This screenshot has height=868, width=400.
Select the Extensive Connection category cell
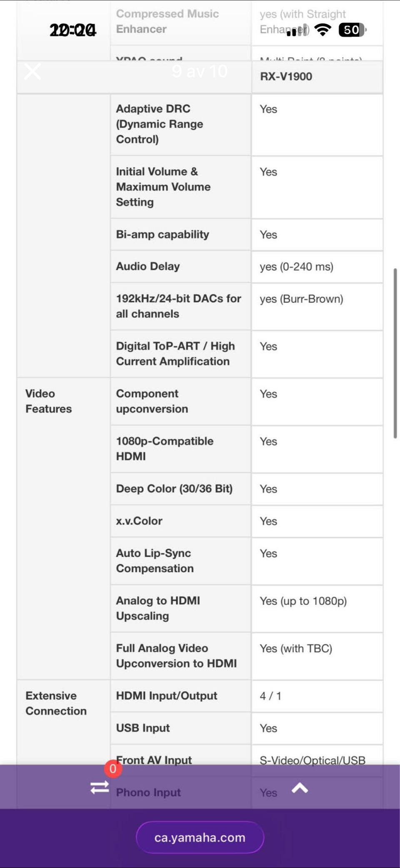click(56, 703)
